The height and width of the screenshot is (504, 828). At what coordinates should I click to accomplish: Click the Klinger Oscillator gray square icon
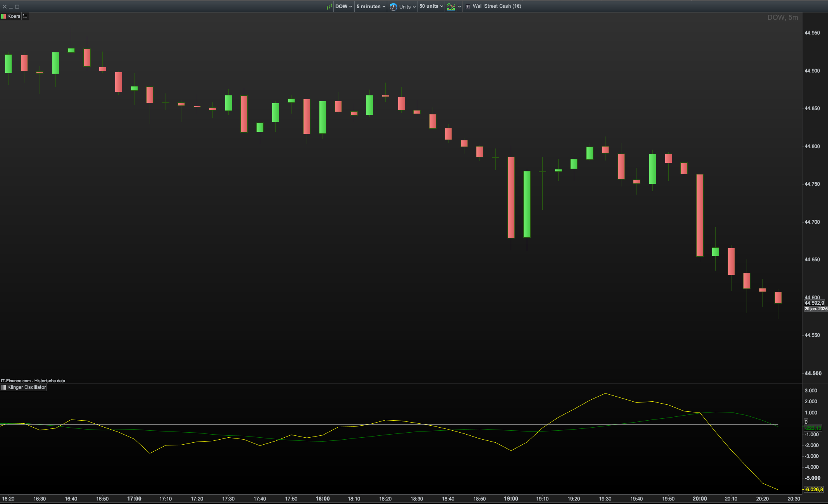pyautogui.click(x=3, y=387)
